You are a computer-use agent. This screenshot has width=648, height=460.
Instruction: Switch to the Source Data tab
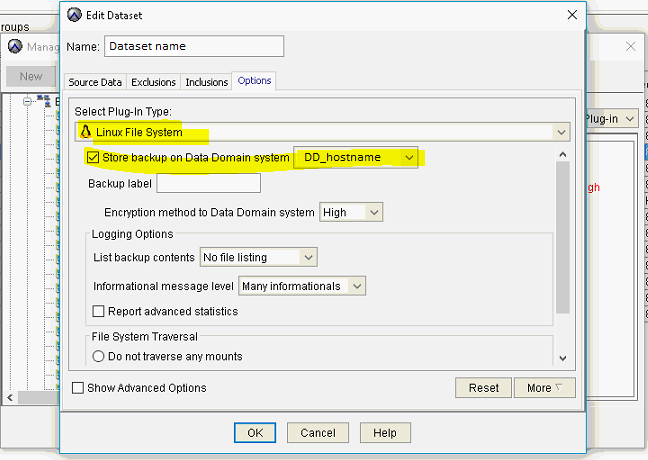pyautogui.click(x=95, y=82)
